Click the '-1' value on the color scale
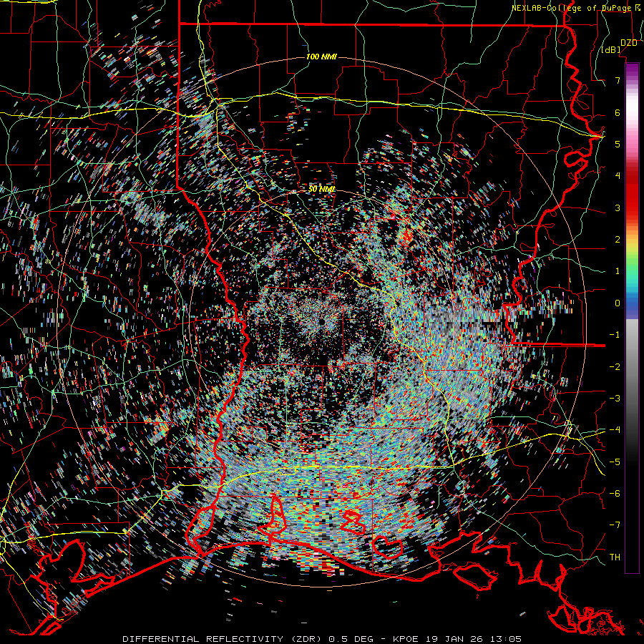This screenshot has height=644, width=644. pos(615,335)
